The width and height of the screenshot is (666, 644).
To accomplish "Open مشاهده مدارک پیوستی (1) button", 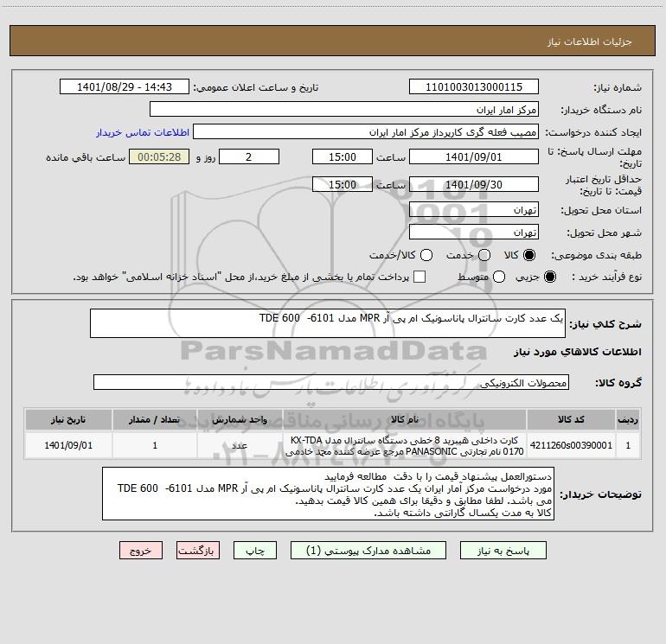I will tap(368, 551).
